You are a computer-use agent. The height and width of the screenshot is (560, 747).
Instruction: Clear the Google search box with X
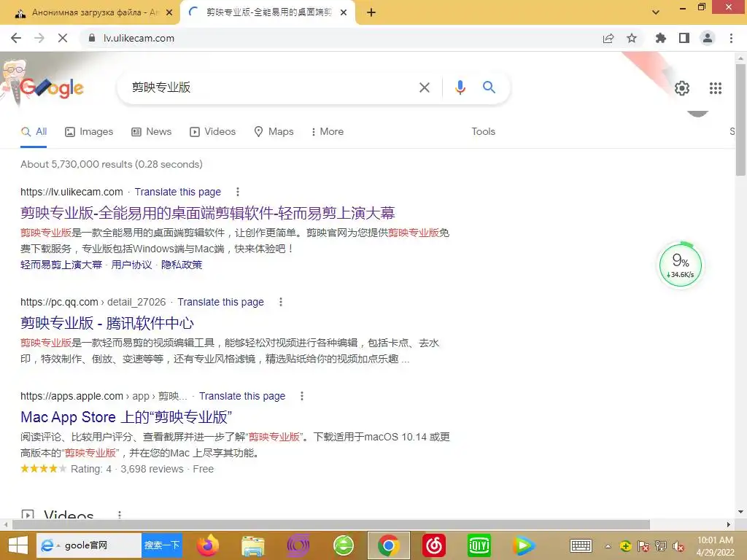[x=424, y=87]
